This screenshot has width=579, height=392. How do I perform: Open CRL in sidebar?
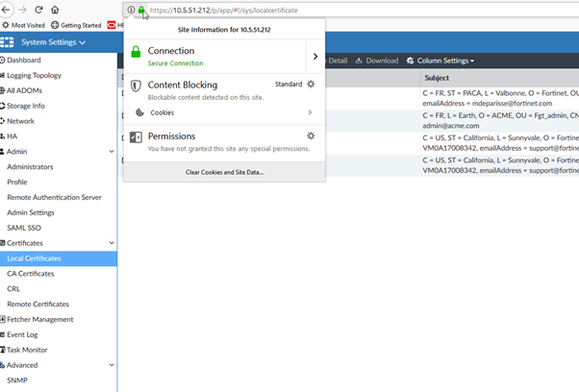coord(13,289)
